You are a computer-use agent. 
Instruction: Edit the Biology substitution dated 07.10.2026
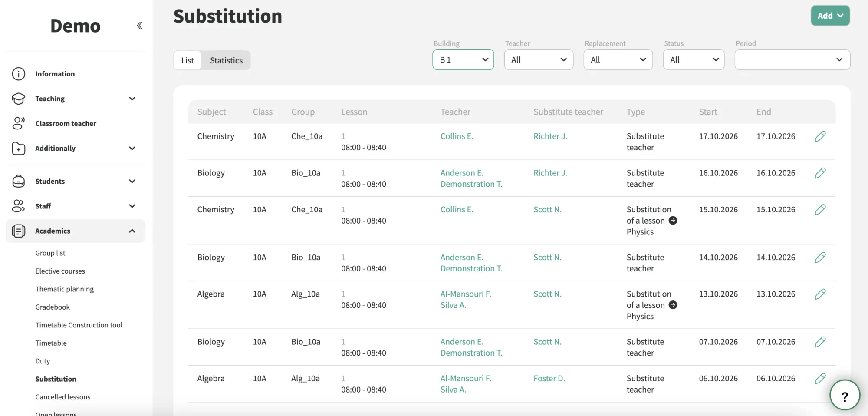click(x=820, y=342)
